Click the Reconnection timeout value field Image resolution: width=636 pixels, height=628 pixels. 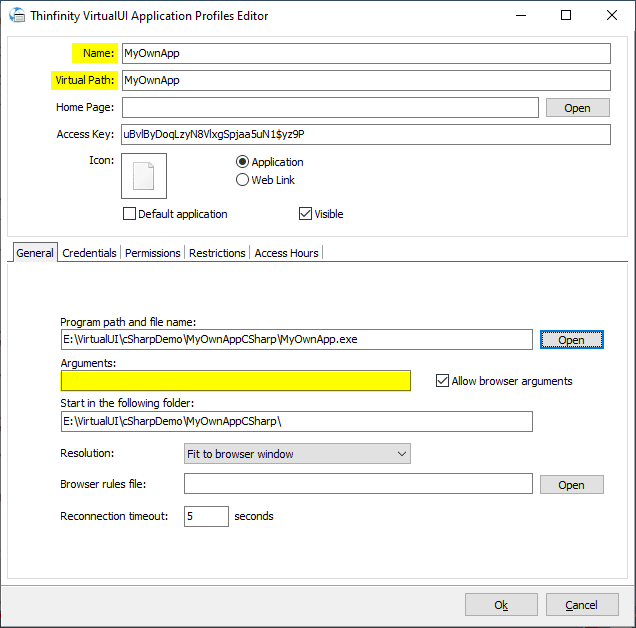pos(206,516)
